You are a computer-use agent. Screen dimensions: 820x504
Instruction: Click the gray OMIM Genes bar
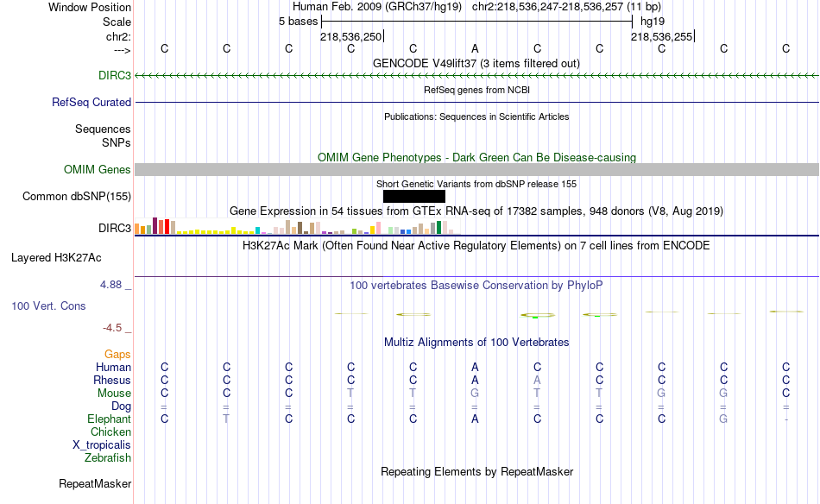click(x=477, y=169)
